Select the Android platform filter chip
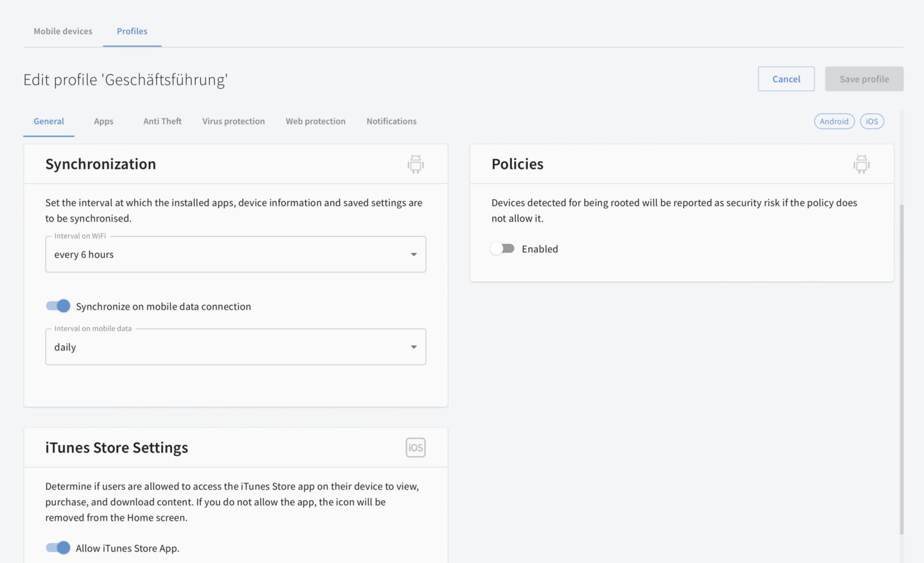924x563 pixels. 834,121
